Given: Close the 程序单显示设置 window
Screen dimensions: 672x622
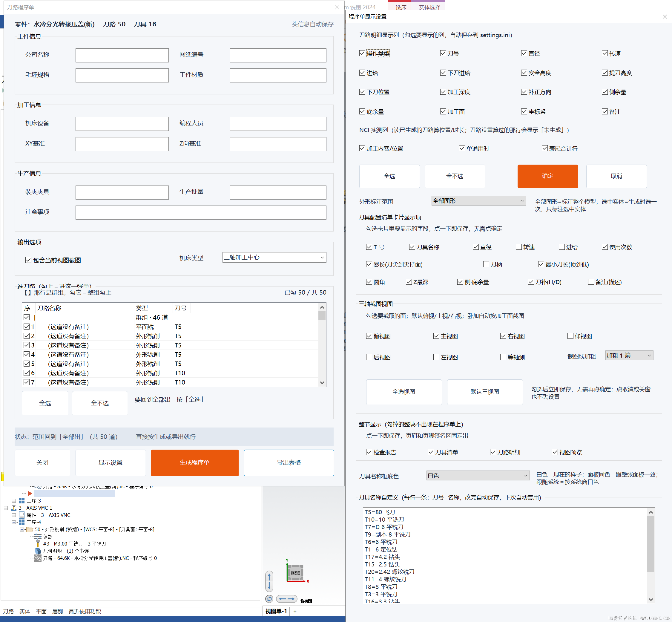Looking at the screenshot, I should [665, 16].
